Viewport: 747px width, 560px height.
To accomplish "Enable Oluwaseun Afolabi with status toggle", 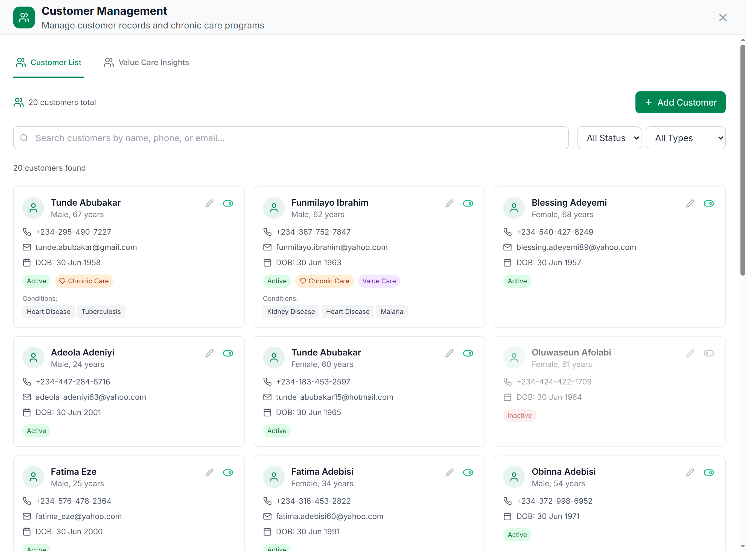I will (708, 353).
